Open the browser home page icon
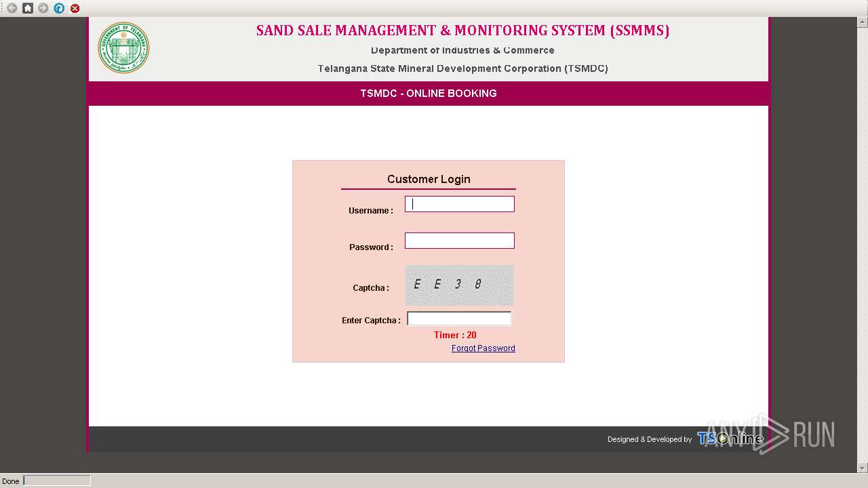This screenshot has width=868, height=488. (x=28, y=8)
